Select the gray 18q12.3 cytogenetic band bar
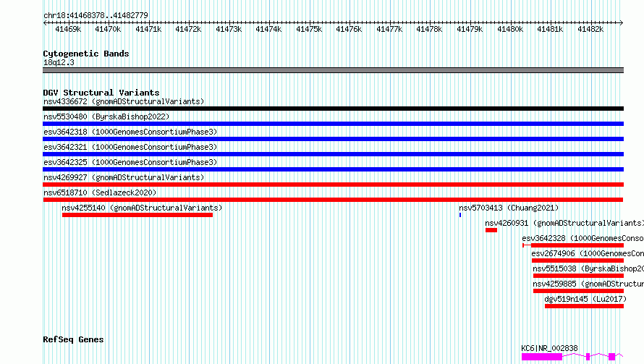Viewport: 644px width, 364px height. (x=333, y=70)
